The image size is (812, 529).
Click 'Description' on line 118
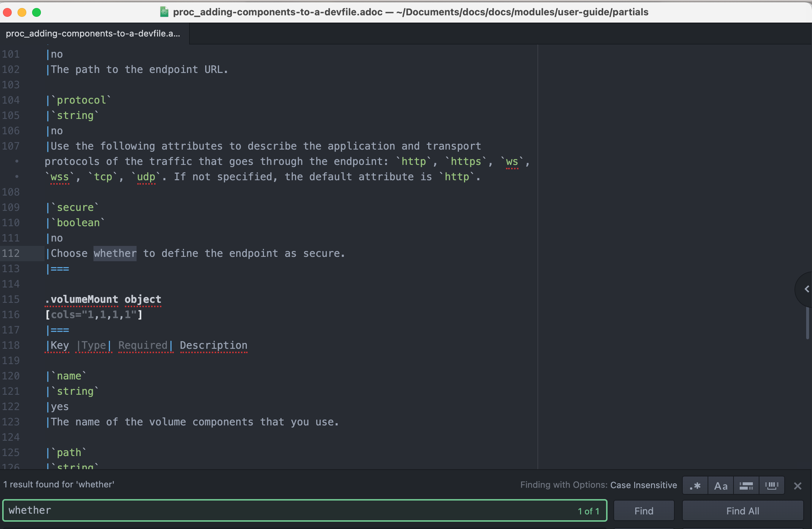[x=214, y=345]
